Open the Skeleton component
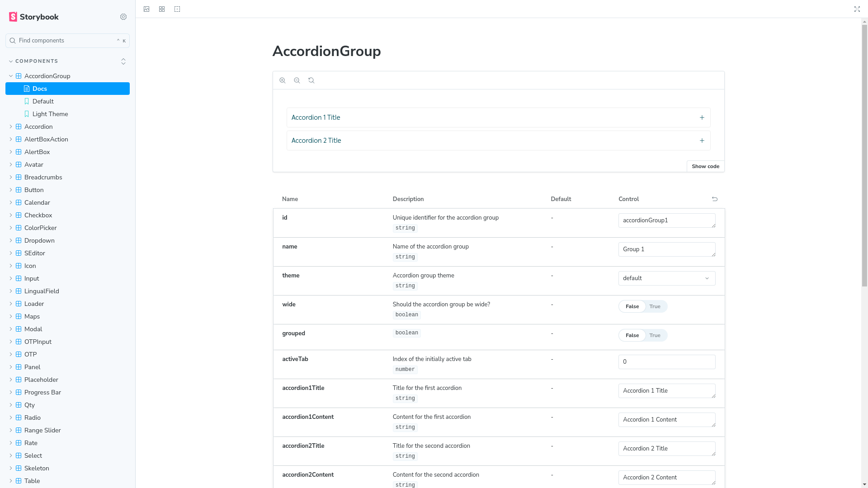The height and width of the screenshot is (488, 868). pos(67,468)
